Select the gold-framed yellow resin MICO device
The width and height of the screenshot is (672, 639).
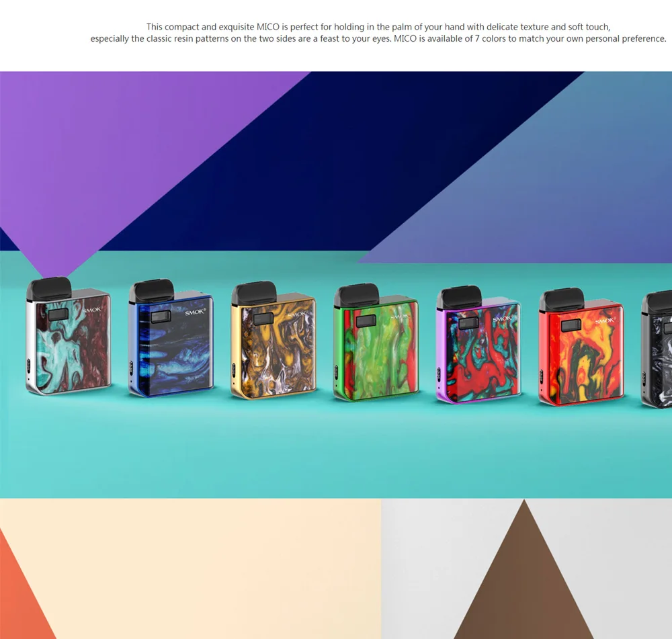(274, 340)
